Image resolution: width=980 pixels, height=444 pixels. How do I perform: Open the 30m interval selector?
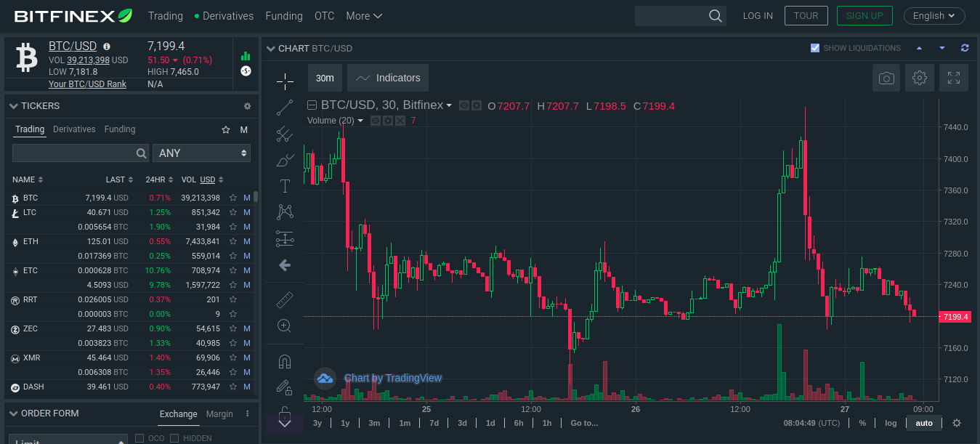coord(325,78)
